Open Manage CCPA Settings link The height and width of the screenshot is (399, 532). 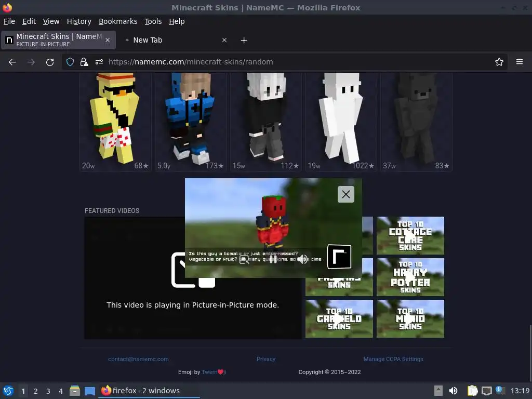pos(393,359)
